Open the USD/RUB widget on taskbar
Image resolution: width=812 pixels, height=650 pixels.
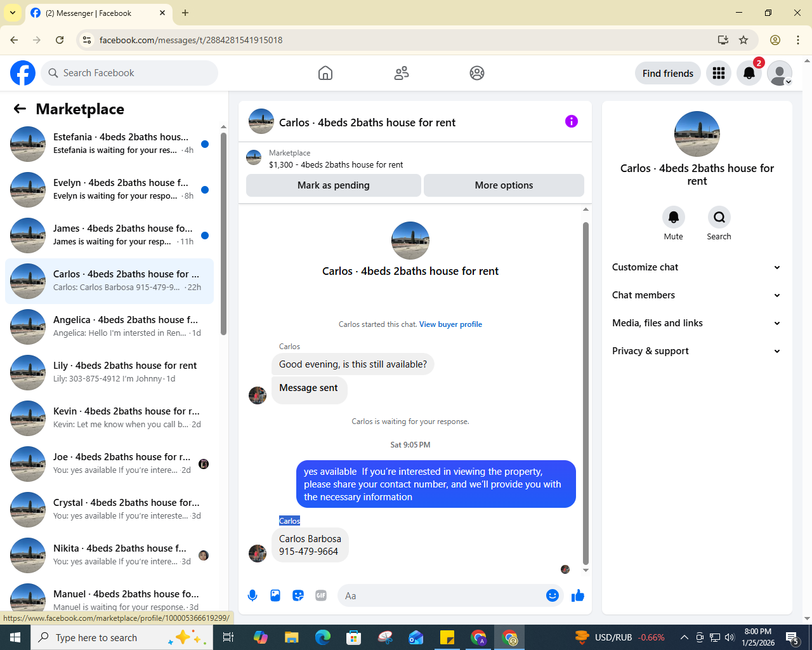(x=620, y=637)
